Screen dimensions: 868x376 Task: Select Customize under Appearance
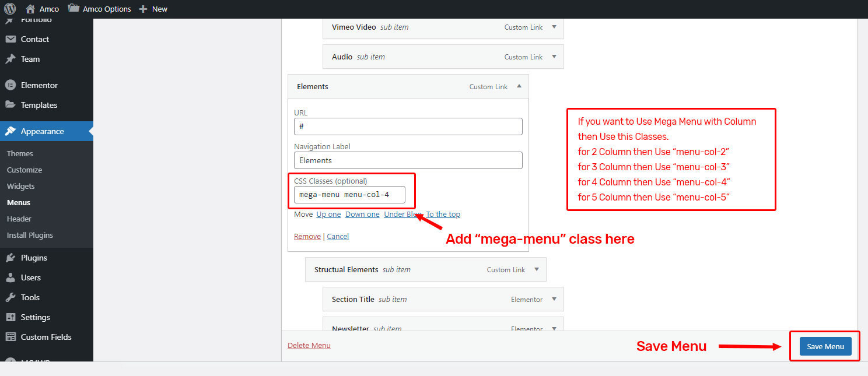point(24,170)
